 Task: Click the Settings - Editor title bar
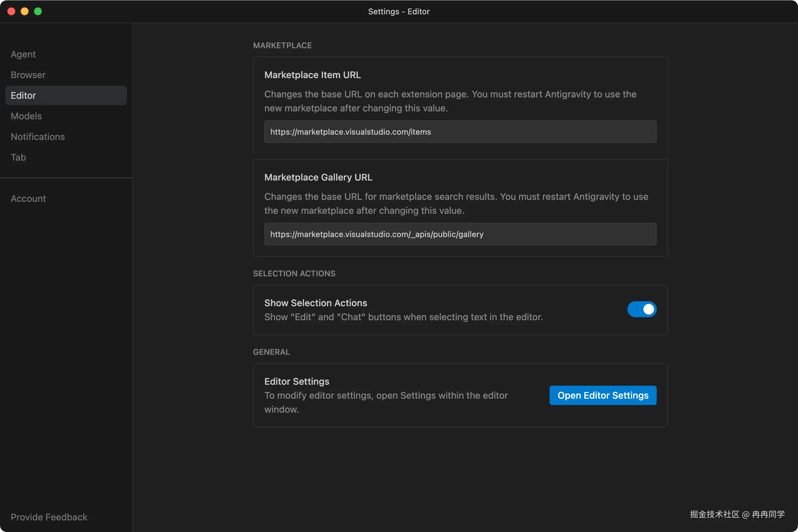tap(399, 12)
